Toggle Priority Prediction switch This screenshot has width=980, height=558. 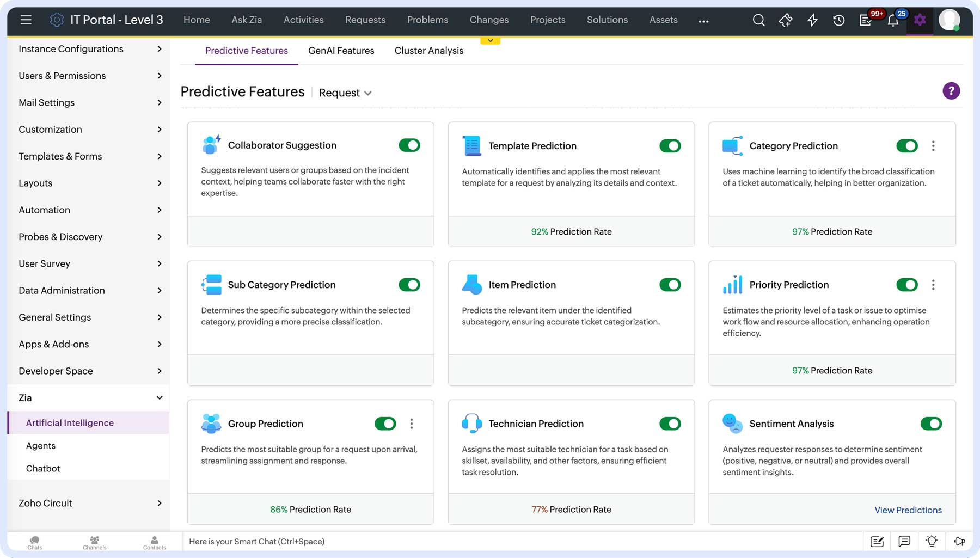[907, 285]
